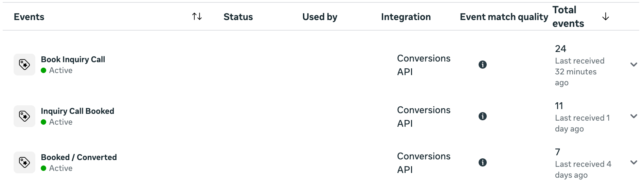
Task: Open match quality info for Booked / Converted
Action: [482, 162]
